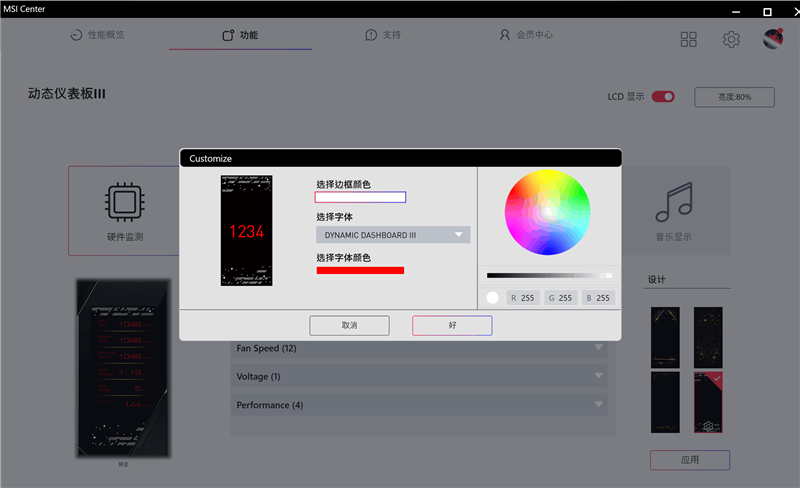Click the 应用 apply button
This screenshot has width=800, height=488.
click(x=690, y=460)
